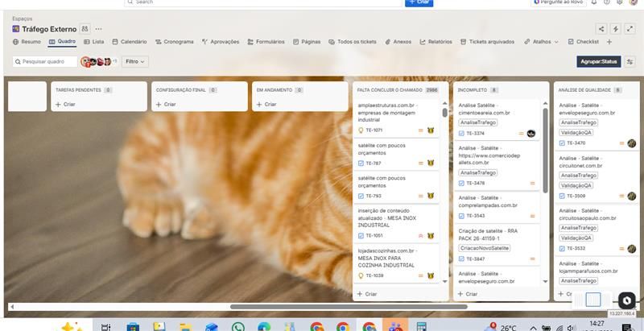Open the three-dots more actions menu

(x=98, y=29)
